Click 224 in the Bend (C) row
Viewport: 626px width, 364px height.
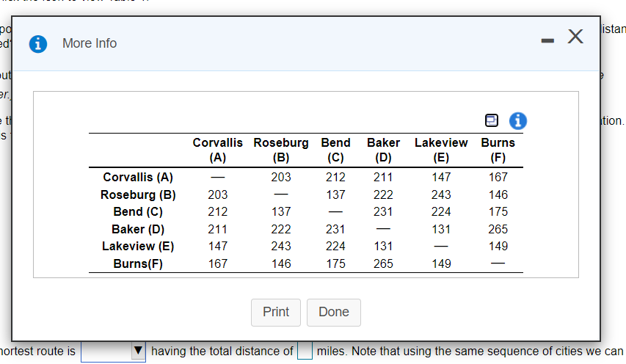pyautogui.click(x=441, y=211)
